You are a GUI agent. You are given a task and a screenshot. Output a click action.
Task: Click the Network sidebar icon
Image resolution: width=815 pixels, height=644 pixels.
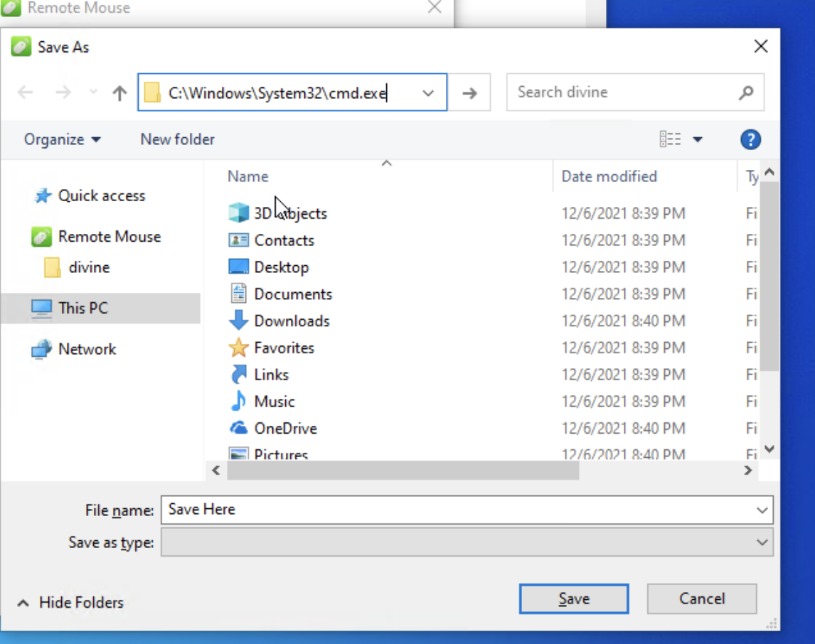(x=41, y=349)
